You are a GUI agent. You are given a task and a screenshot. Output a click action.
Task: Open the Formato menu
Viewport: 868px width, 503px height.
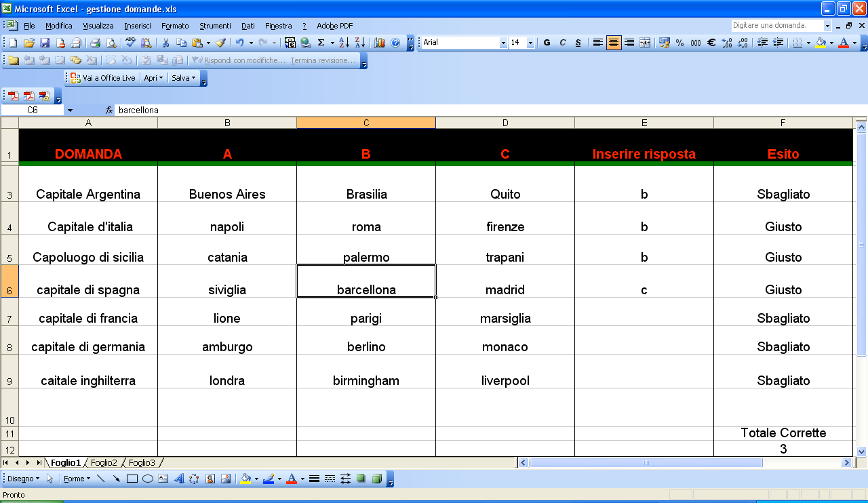pos(175,26)
